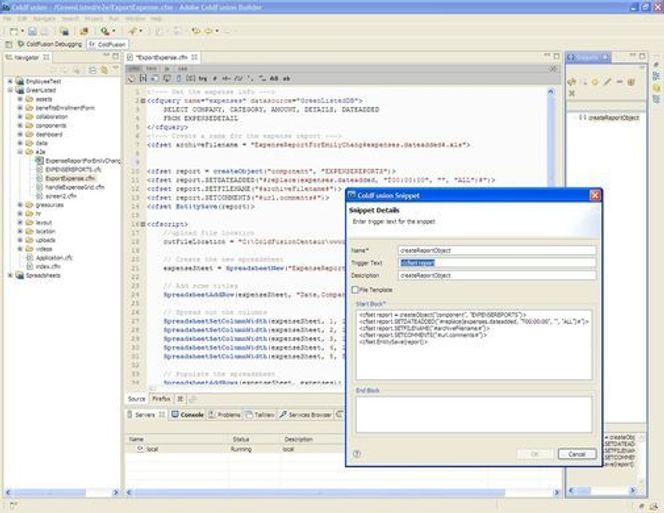Switch to the ColdFusion perspective

(x=107, y=44)
